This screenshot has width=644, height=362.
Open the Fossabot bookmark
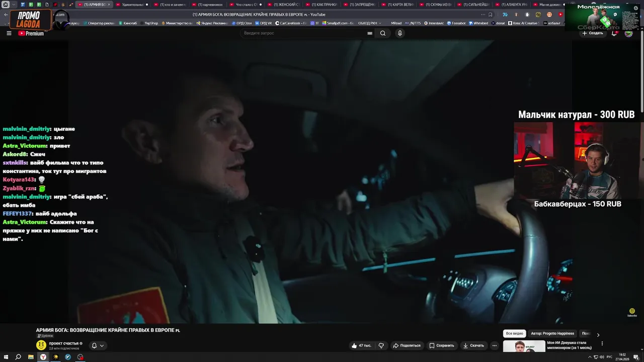(456, 23)
